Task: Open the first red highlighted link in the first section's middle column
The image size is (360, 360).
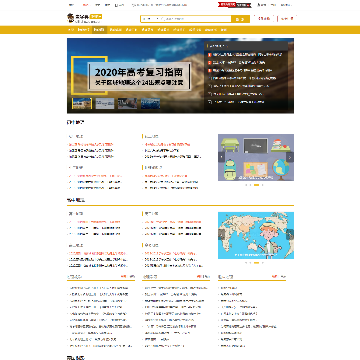Action: (167, 144)
